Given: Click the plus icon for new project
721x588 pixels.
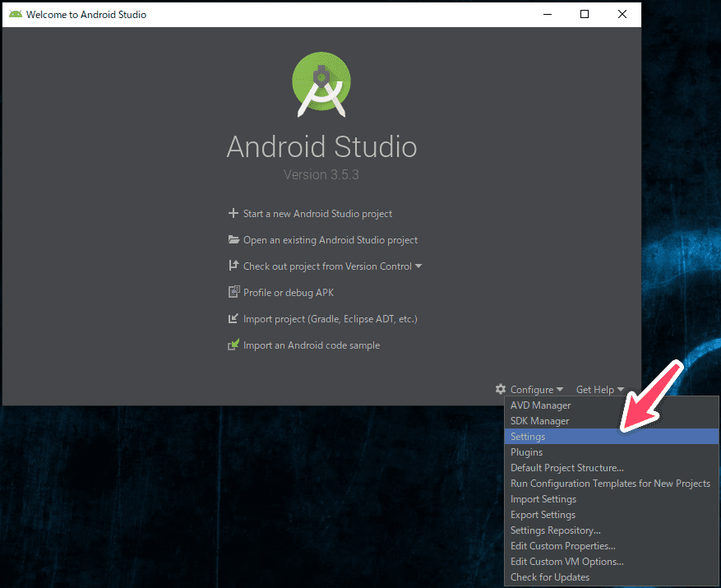Looking at the screenshot, I should pos(233,213).
